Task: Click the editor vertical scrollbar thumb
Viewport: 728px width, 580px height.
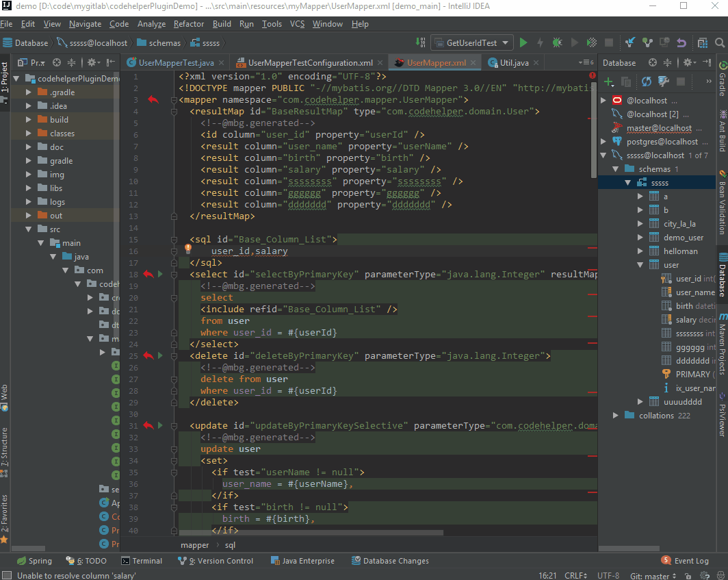Action: pos(593,130)
